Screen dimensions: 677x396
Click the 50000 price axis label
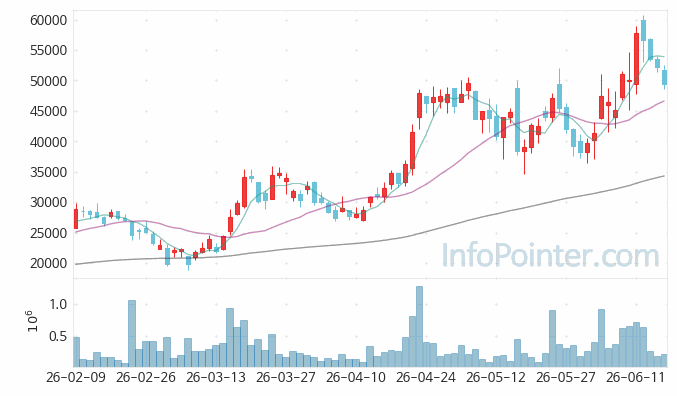coord(48,81)
